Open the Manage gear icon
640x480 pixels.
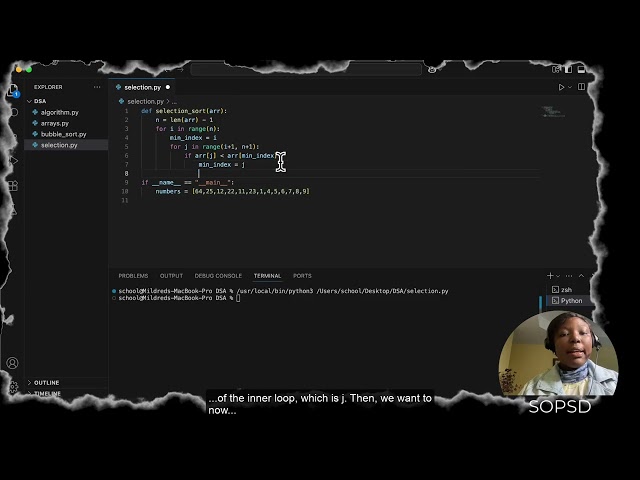click(x=13, y=386)
